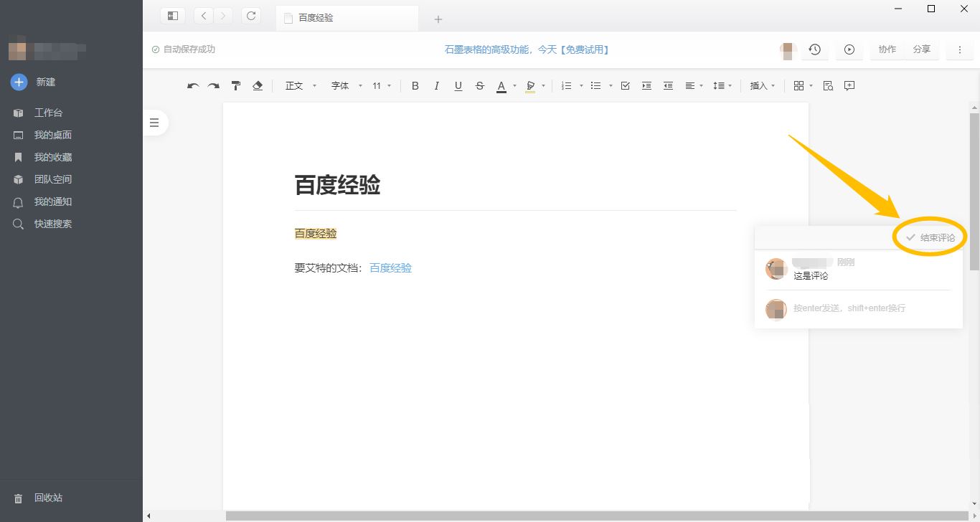
Task: Go back with the left chevron
Action: 204,16
